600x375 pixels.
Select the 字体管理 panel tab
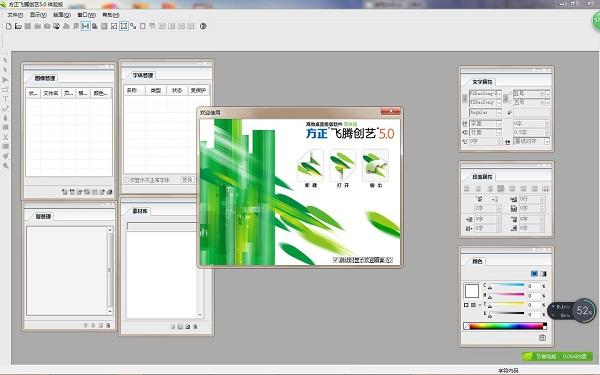(143, 75)
